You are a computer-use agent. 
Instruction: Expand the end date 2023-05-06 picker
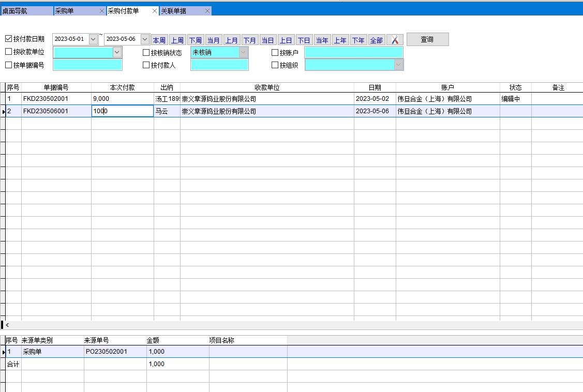point(145,39)
